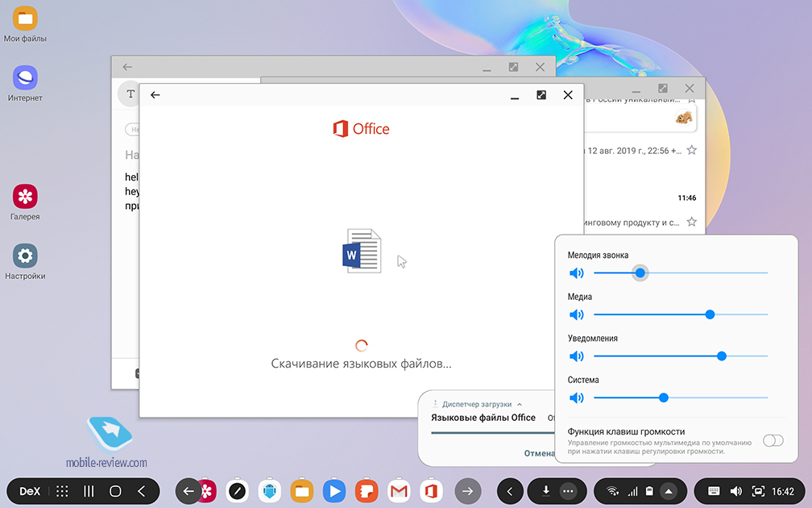Screen dimensions: 812x508
Task: Open the orange folder app on the taskbar
Action: [x=302, y=491]
